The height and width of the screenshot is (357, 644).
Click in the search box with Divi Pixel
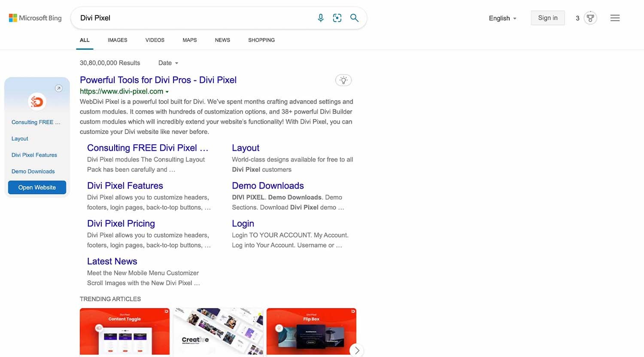point(193,18)
